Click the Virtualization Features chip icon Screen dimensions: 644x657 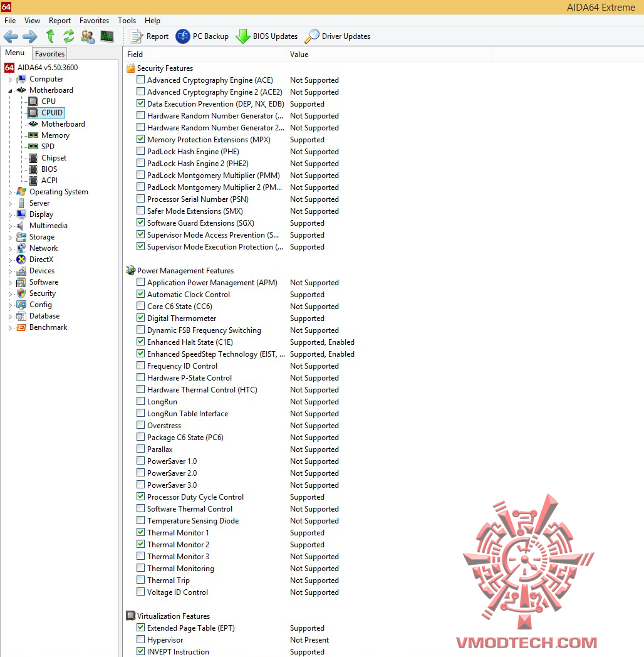131,616
